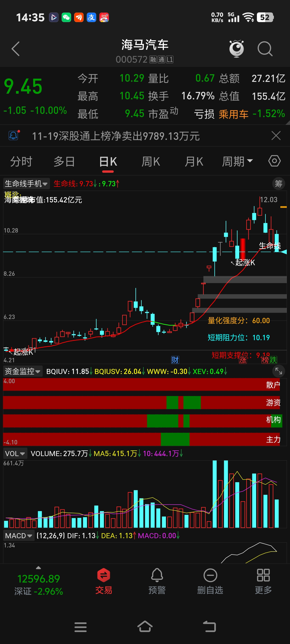Viewport: 290px width, 644px height.
Task: Tap the 通 connect badge
Action: (161, 60)
